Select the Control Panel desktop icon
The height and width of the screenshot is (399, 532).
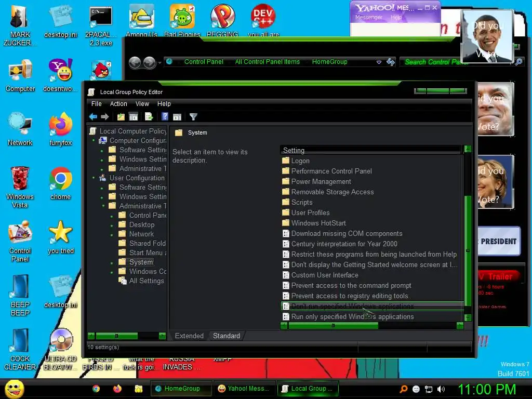(20, 242)
